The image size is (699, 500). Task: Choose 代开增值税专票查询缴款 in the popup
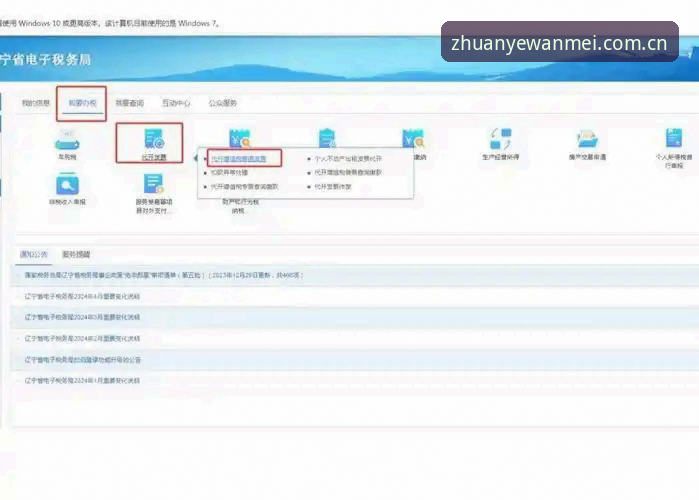coord(245,187)
